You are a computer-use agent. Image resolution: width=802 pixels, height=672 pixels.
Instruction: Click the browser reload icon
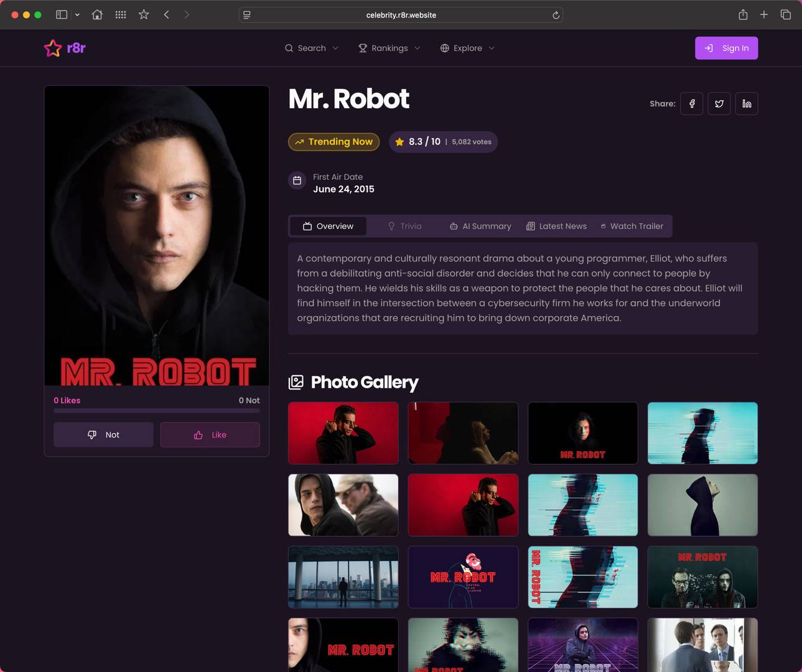tap(556, 15)
